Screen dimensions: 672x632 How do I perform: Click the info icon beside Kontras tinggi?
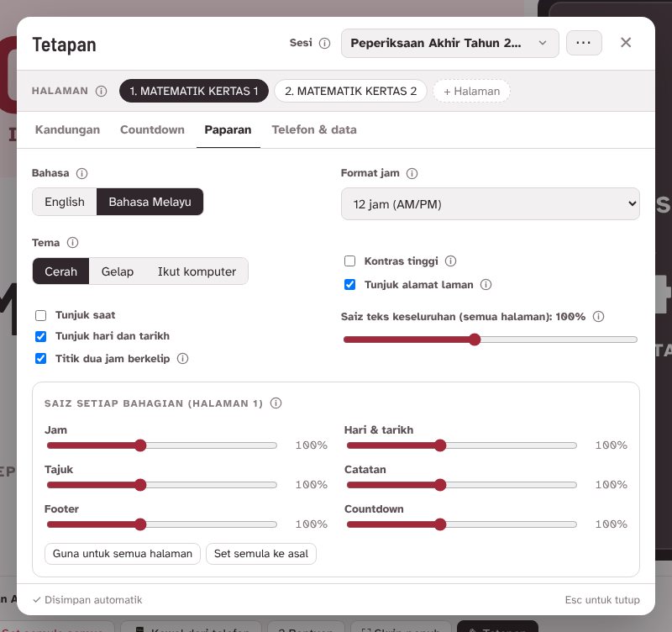[x=451, y=261]
